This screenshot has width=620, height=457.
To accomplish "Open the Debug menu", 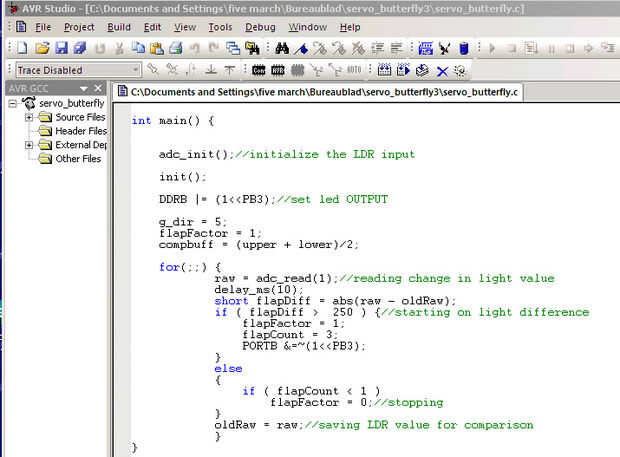I will (260, 27).
